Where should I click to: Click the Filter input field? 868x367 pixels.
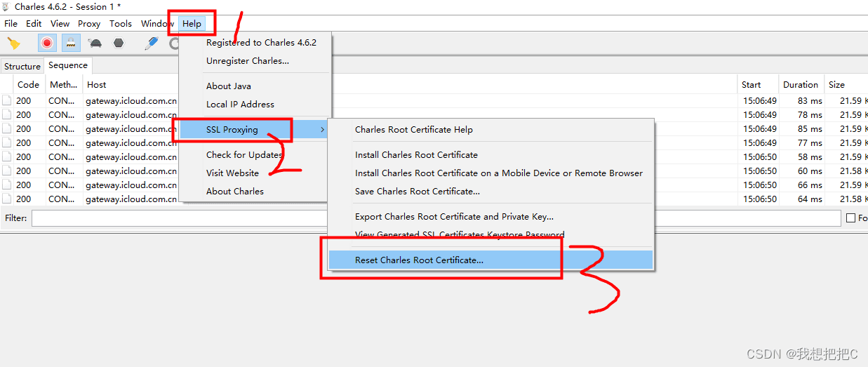(436, 218)
